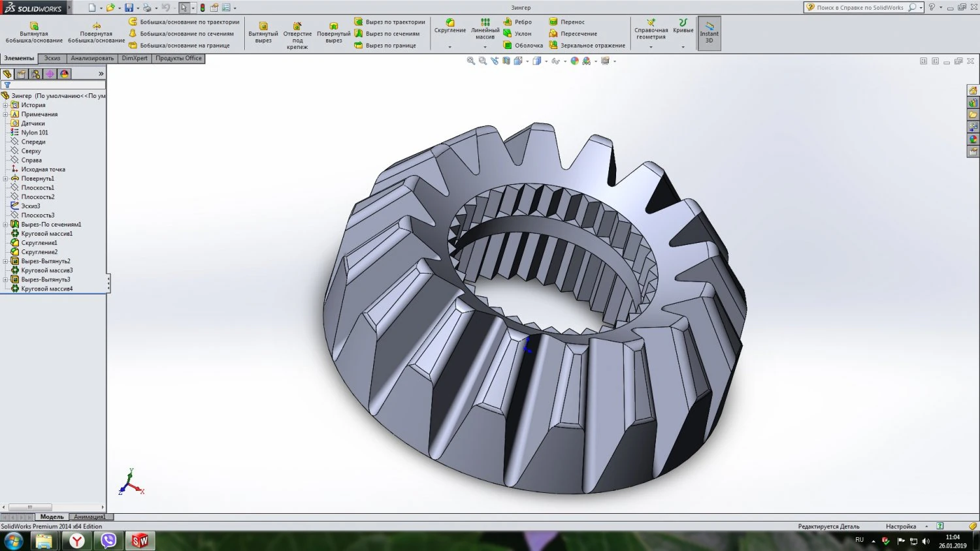Toggle the Instant 3D button
This screenshot has width=980, height=551.
(709, 33)
